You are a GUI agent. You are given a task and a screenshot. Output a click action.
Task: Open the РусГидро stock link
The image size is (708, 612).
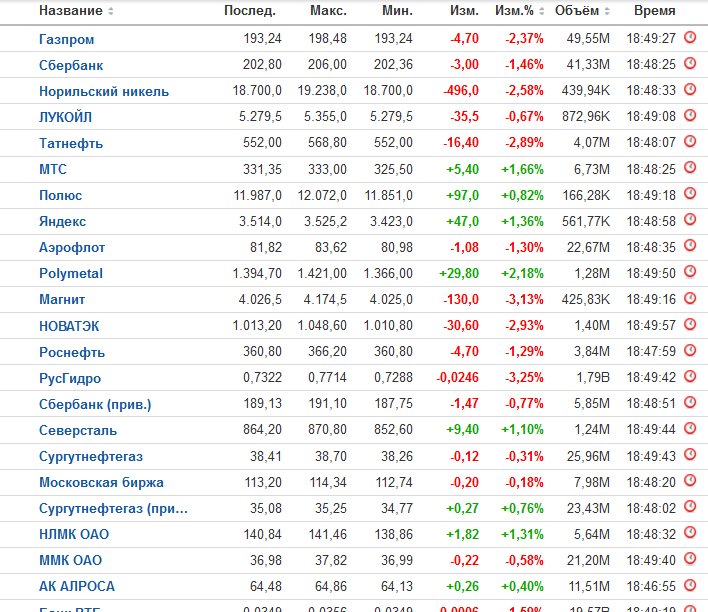pos(70,378)
